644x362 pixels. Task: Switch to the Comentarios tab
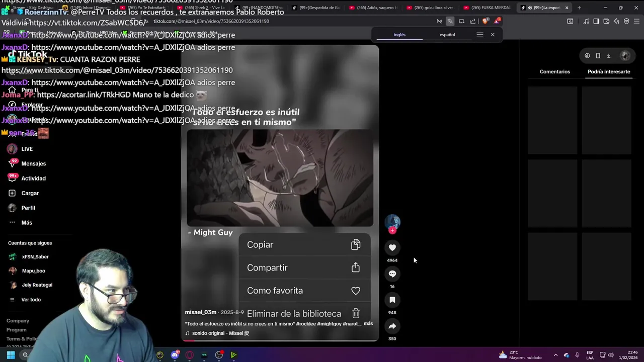point(555,71)
